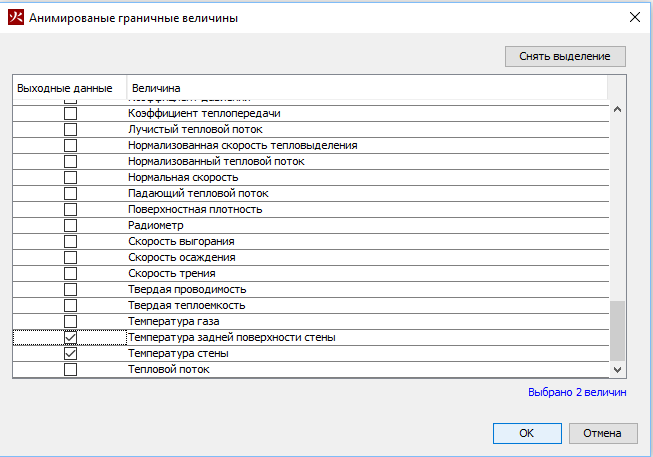
Task: Click the Отмена button
Action: (603, 433)
